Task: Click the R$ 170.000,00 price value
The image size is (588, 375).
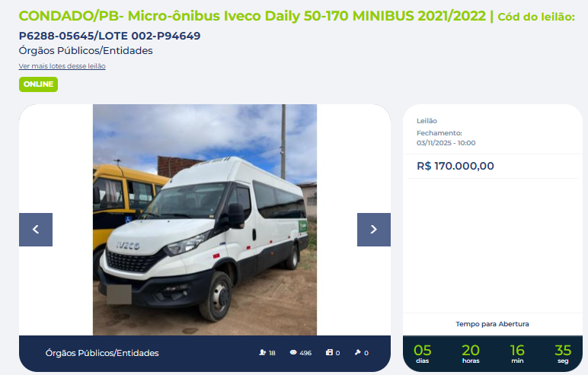Action: pyautogui.click(x=455, y=166)
